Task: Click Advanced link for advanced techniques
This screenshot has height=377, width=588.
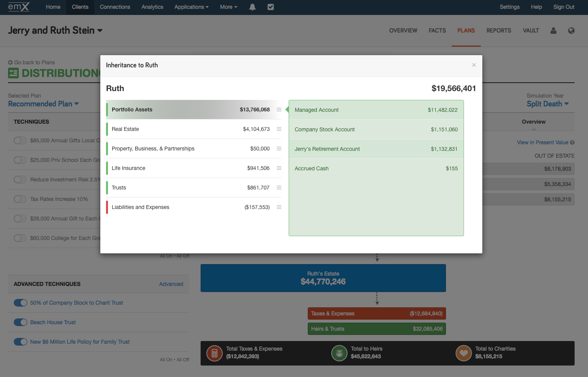Action: 171,284
